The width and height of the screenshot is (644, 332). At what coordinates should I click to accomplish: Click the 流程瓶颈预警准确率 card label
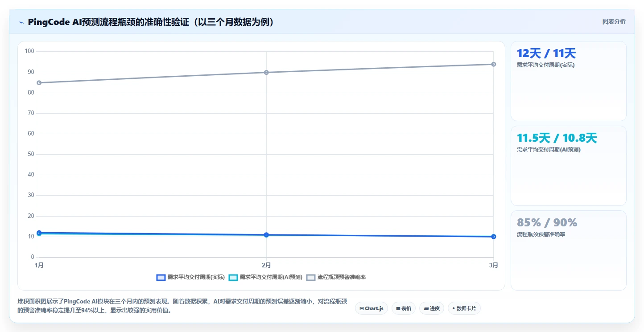[x=541, y=234]
